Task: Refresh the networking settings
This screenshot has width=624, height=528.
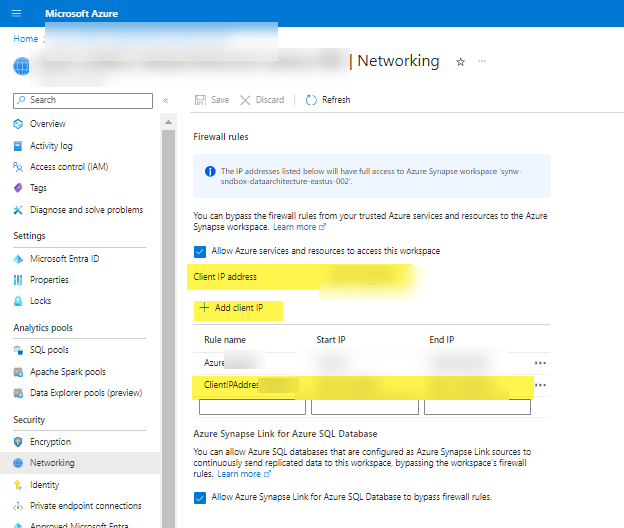Action: 328,100
